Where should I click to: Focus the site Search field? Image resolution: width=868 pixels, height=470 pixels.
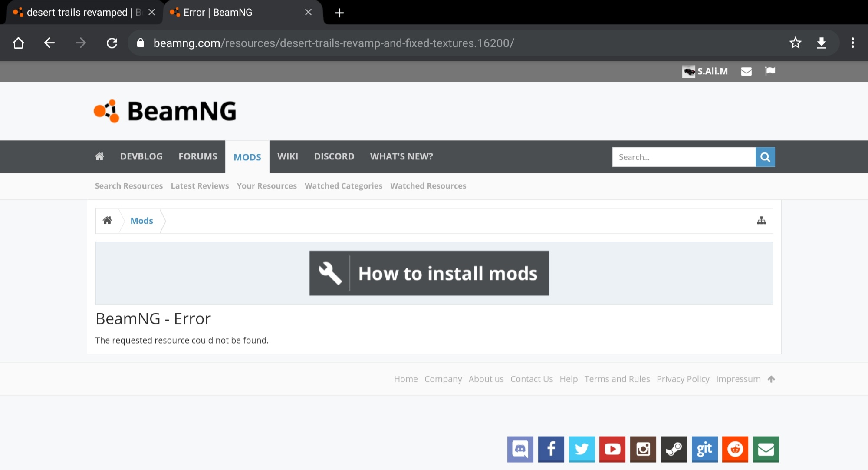point(684,157)
